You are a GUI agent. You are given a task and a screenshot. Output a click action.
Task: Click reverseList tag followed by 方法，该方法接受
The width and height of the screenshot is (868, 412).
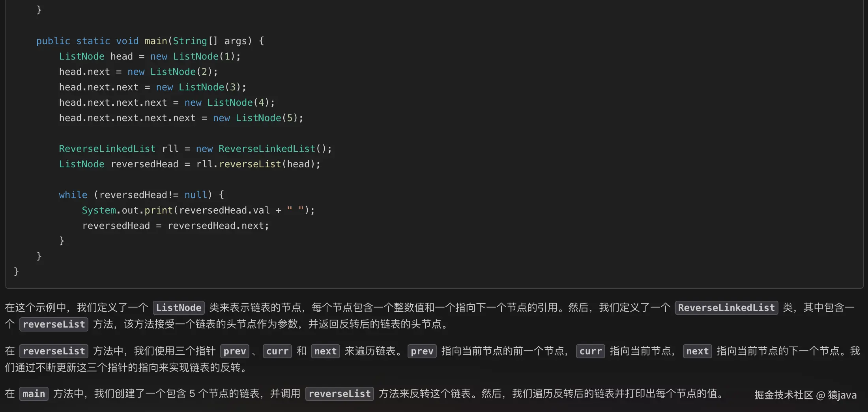pos(54,324)
